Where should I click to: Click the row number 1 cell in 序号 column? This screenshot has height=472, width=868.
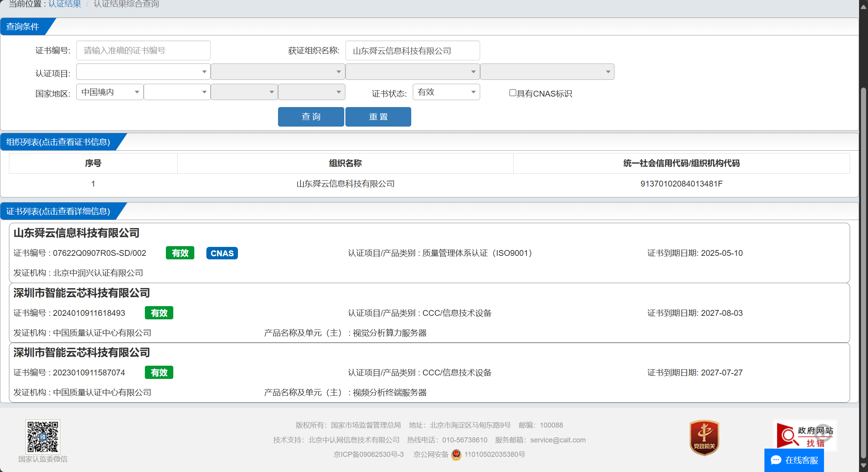click(x=93, y=184)
